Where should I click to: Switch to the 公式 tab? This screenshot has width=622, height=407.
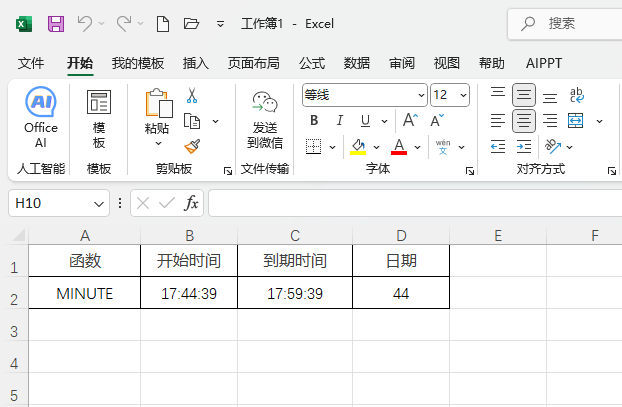tap(312, 63)
